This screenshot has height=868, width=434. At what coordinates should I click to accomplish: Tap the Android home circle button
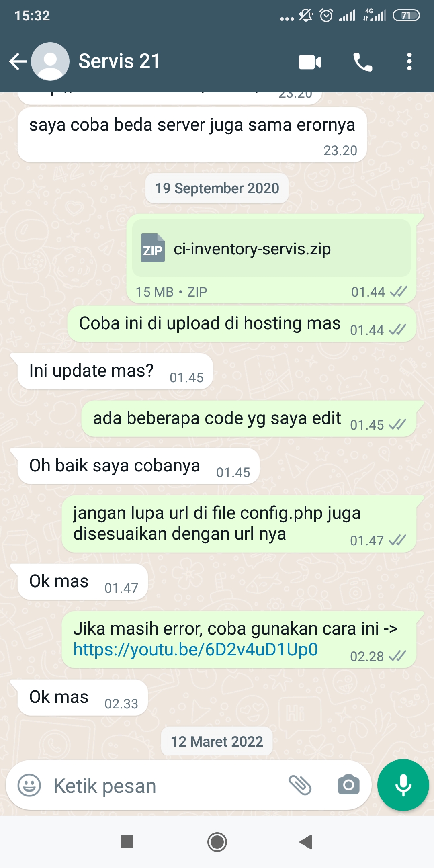pyautogui.click(x=217, y=842)
